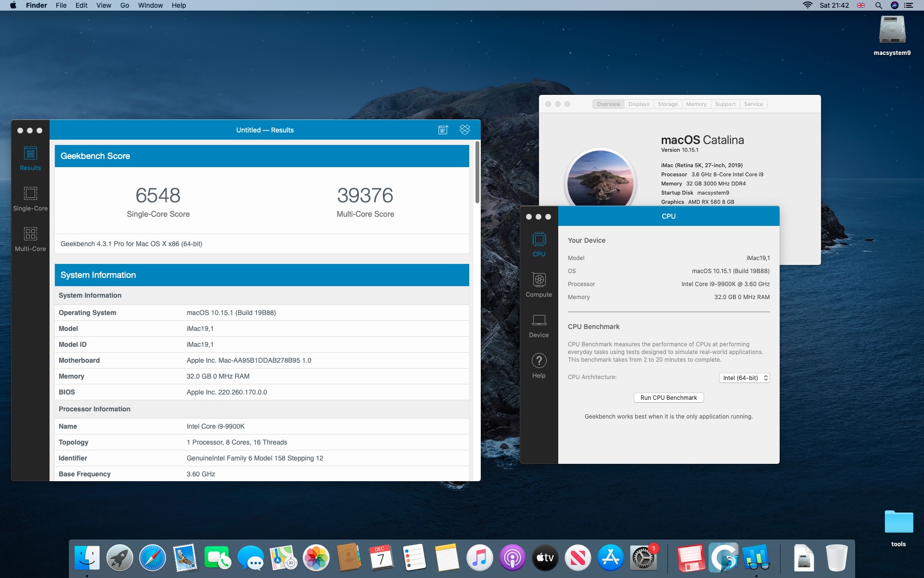924x578 pixels.
Task: Switch to the Displays tab
Action: [639, 104]
